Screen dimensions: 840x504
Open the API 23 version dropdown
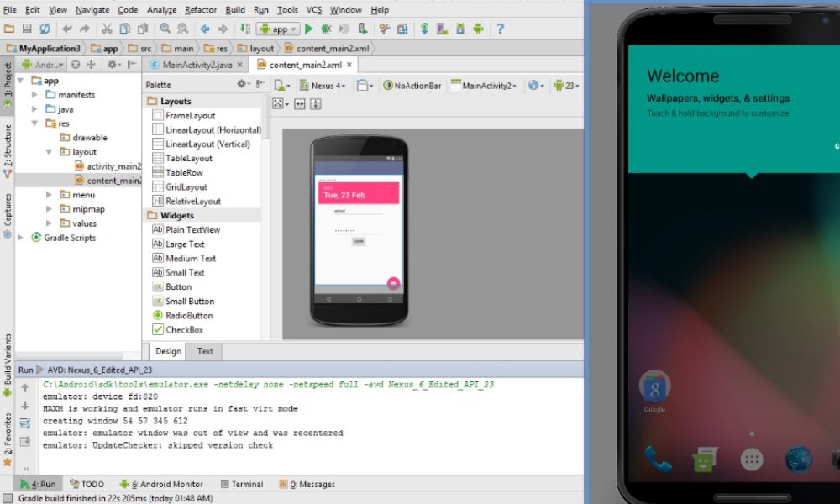tap(567, 86)
